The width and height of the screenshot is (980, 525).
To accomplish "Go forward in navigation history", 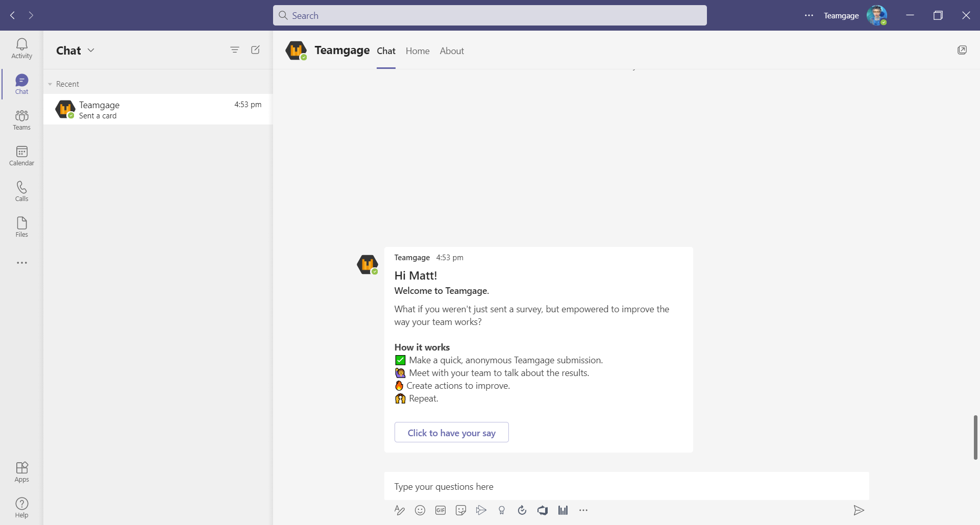I will coord(31,15).
